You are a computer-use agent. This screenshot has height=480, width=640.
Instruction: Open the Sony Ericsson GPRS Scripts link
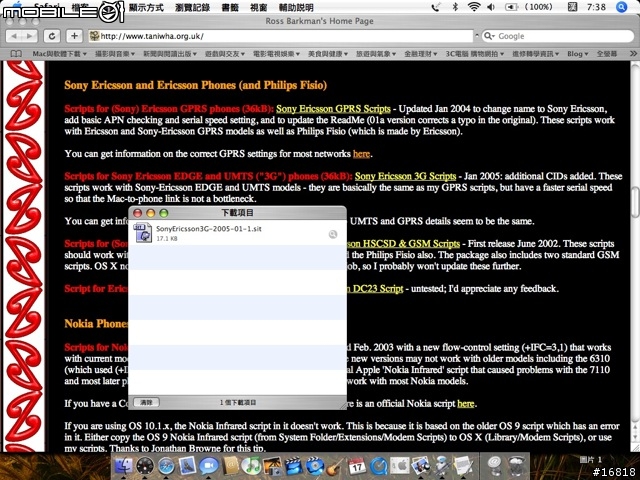333,109
